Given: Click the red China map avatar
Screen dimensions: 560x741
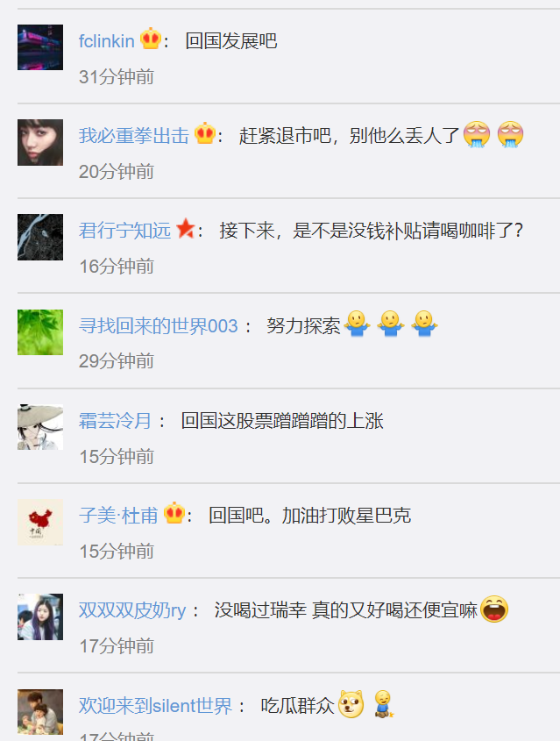Looking at the screenshot, I should click(x=40, y=522).
